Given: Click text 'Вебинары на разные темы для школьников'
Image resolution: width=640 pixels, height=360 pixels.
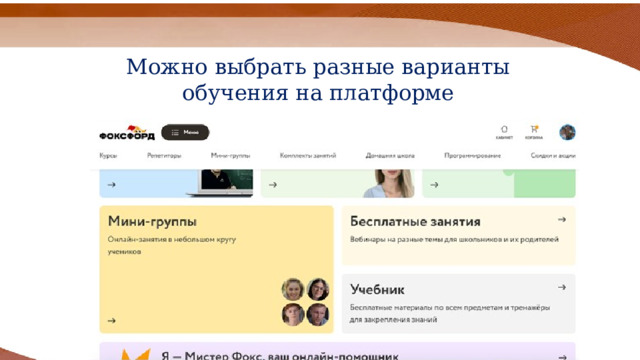Looking at the screenshot, I should tap(426, 240).
